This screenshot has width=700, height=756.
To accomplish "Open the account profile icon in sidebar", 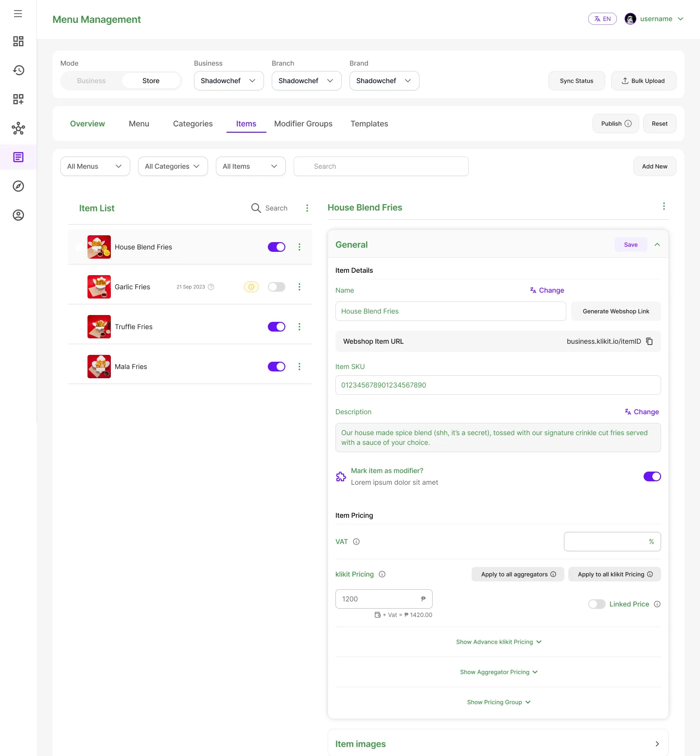I will 18,215.
